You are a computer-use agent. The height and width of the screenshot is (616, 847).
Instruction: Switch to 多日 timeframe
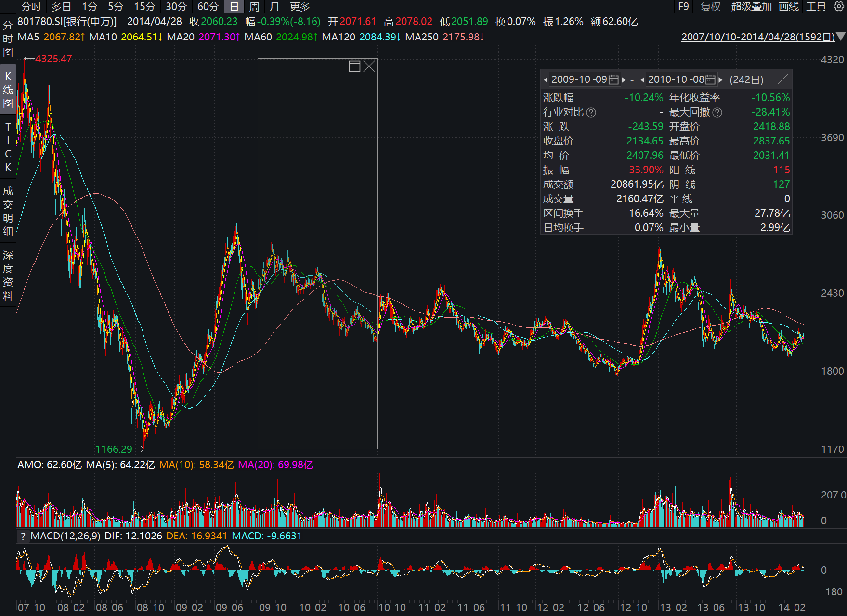click(x=62, y=7)
